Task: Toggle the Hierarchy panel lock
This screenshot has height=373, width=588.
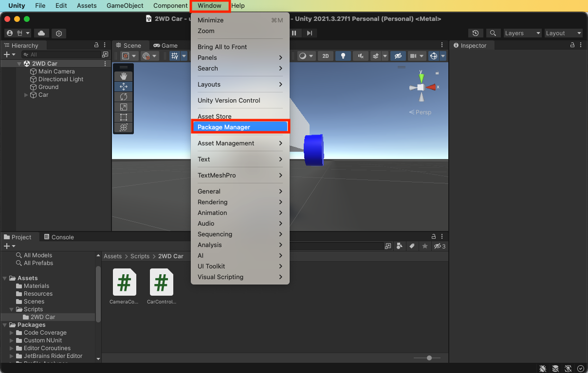Action: [x=96, y=45]
